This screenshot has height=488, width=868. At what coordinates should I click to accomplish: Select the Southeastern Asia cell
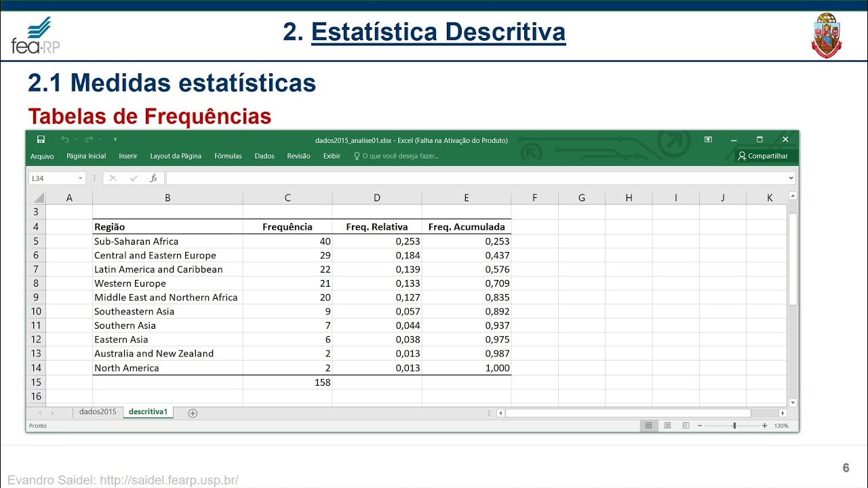[x=167, y=312]
